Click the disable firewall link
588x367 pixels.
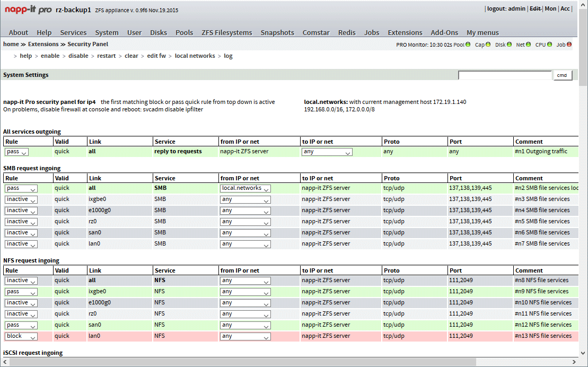[x=78, y=56]
